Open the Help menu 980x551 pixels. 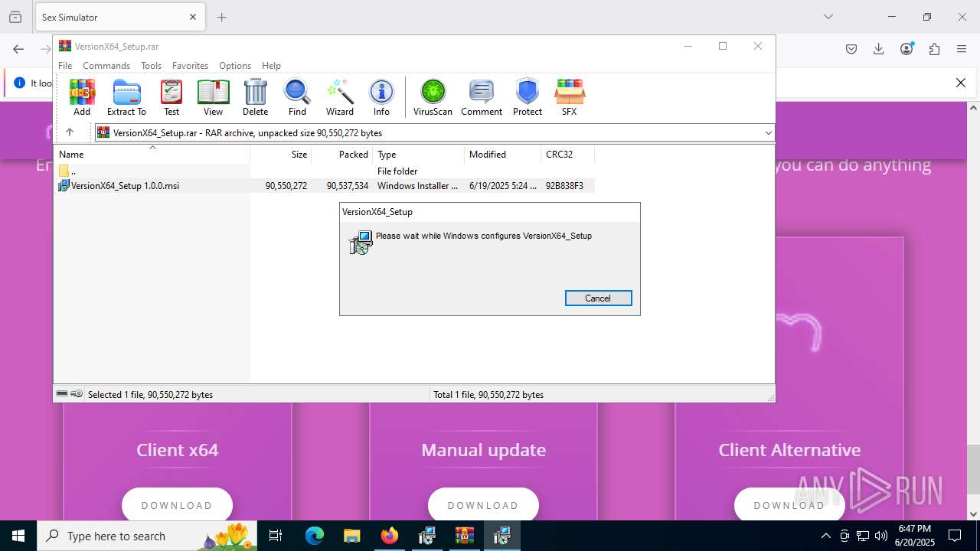pos(271,66)
